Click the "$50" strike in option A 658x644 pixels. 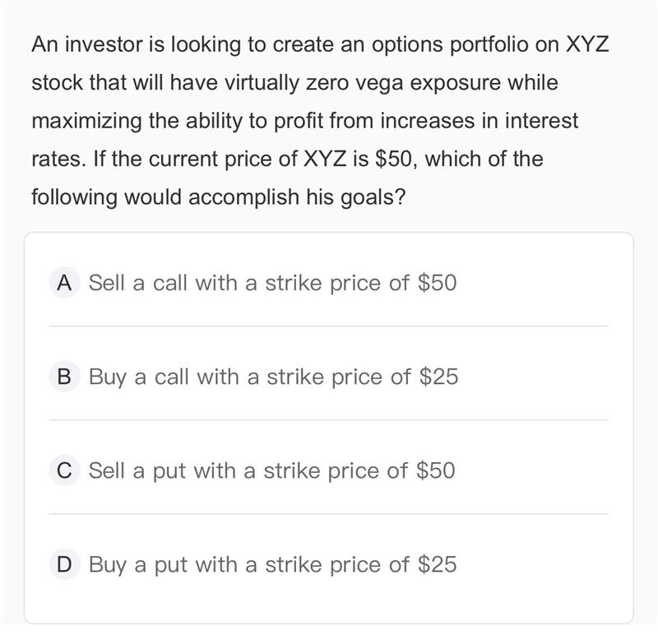pyautogui.click(x=437, y=283)
